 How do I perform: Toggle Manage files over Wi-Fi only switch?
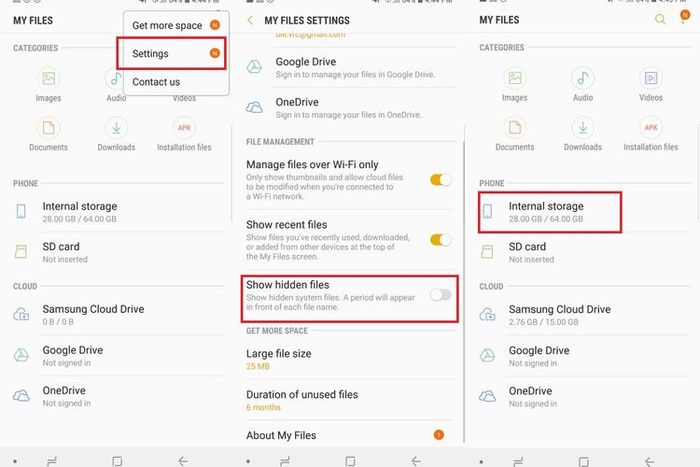[440, 180]
